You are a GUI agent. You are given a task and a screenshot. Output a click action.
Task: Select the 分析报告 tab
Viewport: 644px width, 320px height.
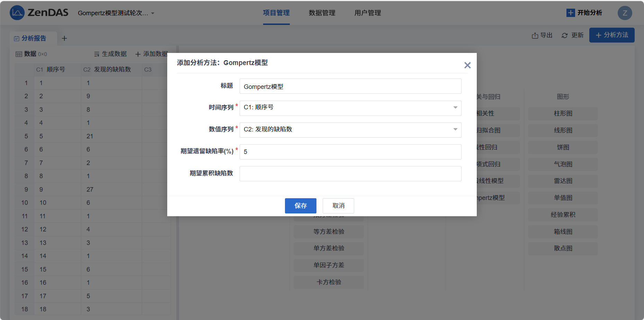tap(33, 38)
